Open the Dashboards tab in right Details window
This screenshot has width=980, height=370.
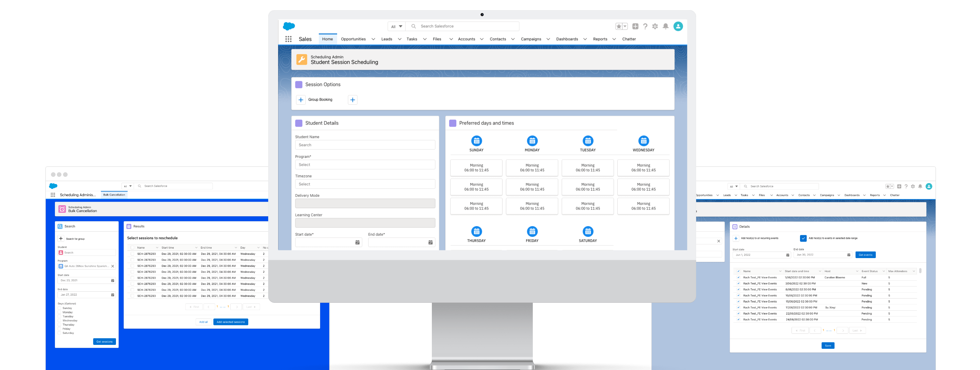852,195
